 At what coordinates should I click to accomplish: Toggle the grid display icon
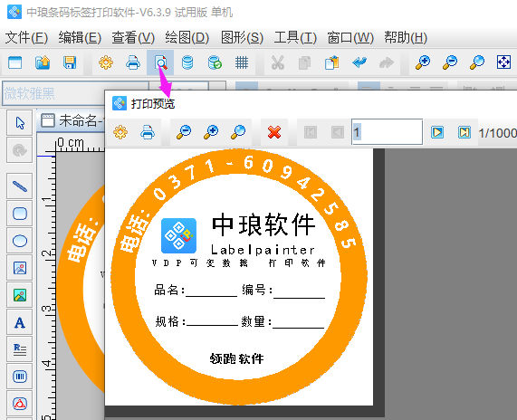[242, 62]
